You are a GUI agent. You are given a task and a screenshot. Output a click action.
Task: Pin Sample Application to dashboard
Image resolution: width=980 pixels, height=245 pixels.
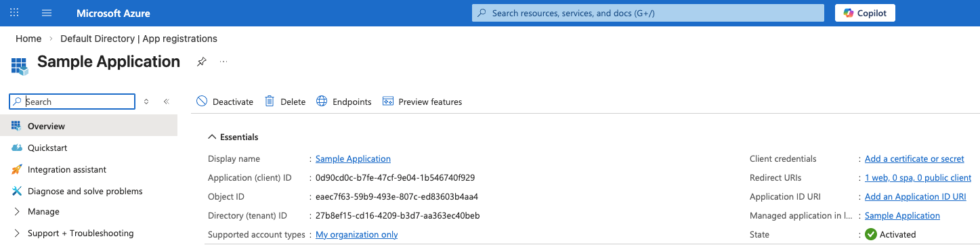tap(201, 62)
